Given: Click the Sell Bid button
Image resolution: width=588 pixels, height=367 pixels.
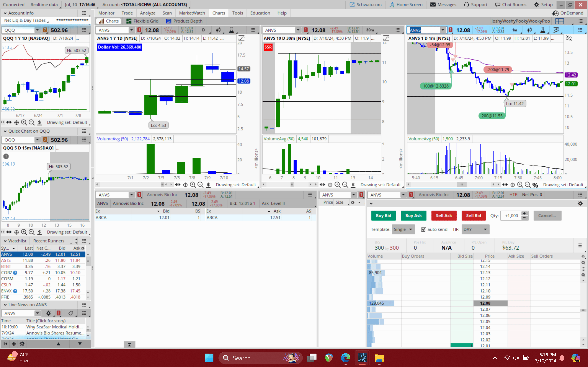Looking at the screenshot, I should click(x=473, y=216).
